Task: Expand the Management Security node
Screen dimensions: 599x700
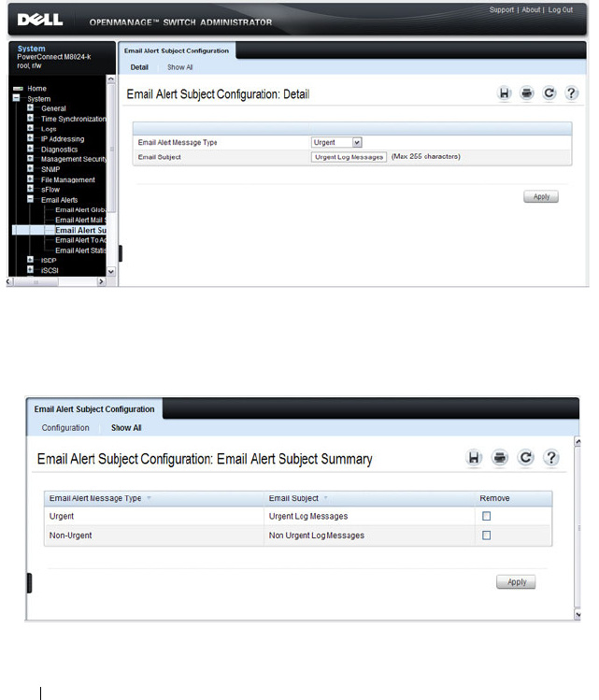Action: 30,159
